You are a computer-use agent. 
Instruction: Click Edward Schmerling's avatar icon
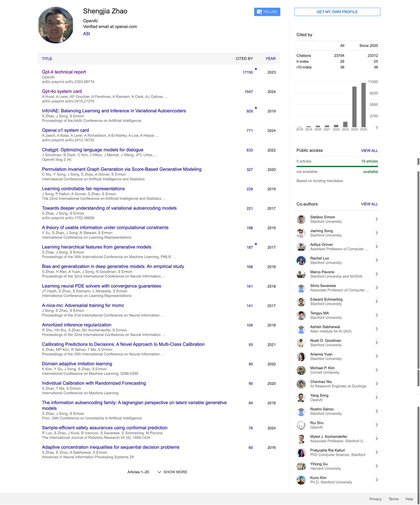301,301
